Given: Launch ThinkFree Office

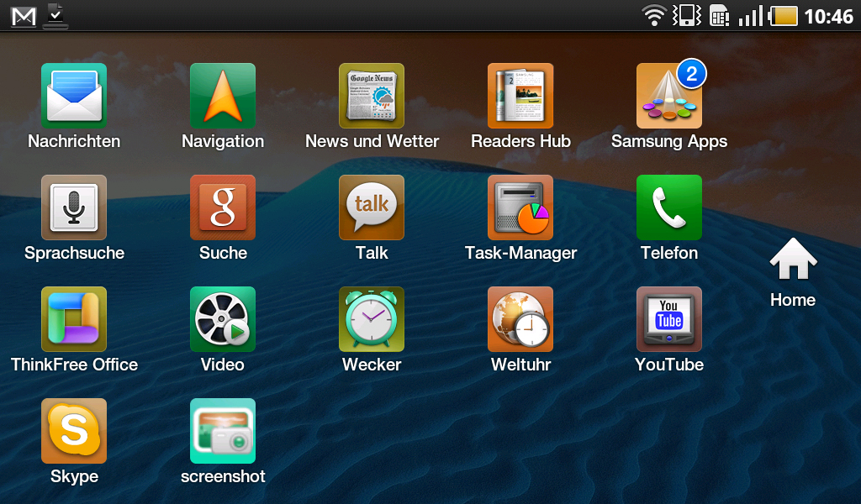Looking at the screenshot, I should [74, 319].
